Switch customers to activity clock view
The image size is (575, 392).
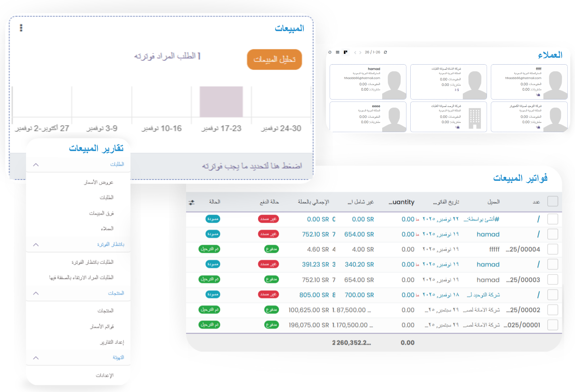coord(330,52)
